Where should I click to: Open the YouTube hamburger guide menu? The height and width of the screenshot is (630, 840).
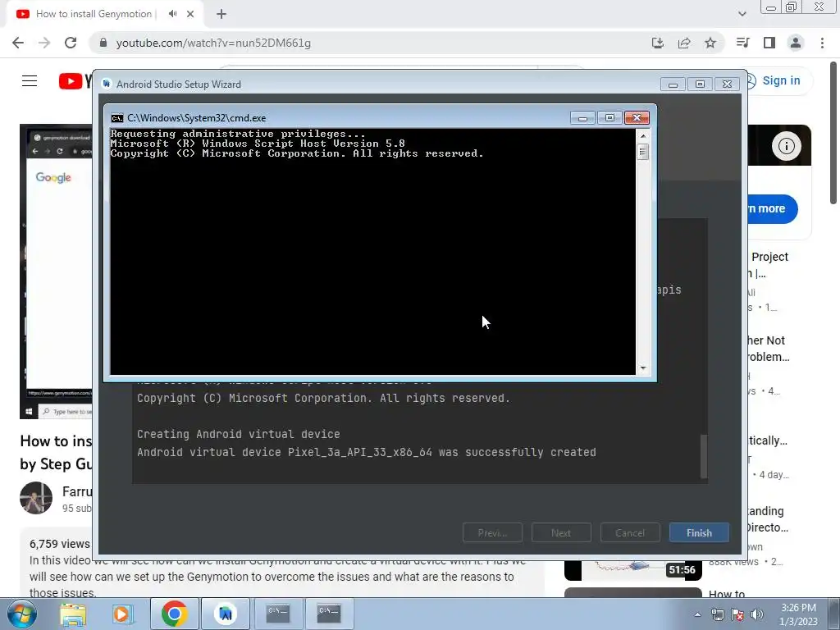[x=30, y=81]
